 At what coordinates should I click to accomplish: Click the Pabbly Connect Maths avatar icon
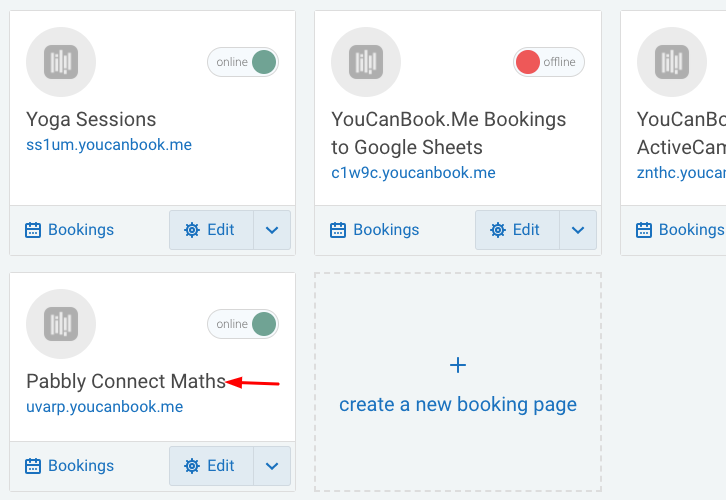point(61,324)
